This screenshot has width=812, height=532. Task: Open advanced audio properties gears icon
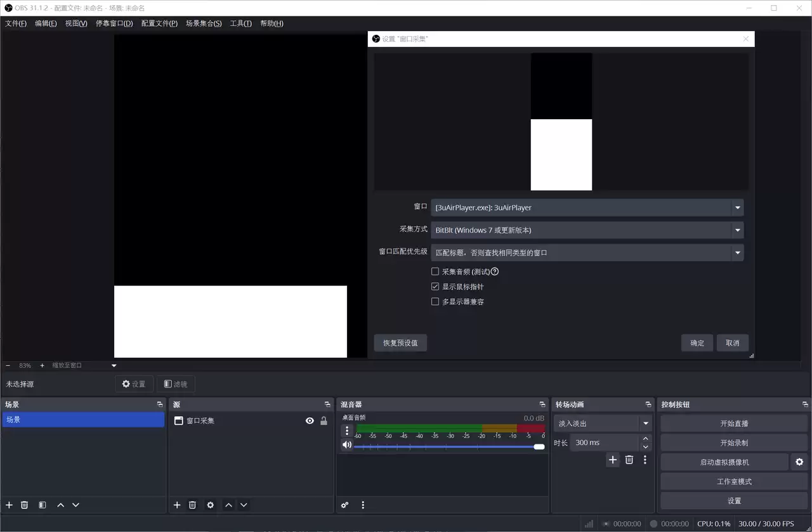344,505
